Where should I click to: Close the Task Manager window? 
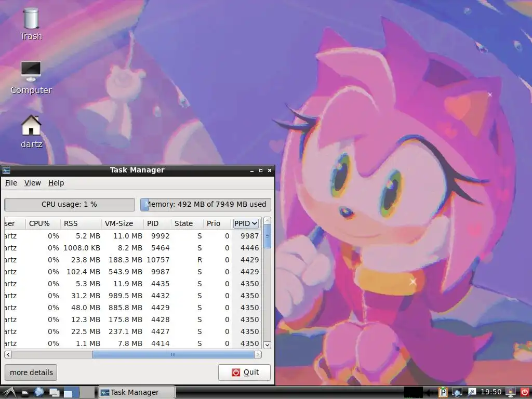click(270, 170)
